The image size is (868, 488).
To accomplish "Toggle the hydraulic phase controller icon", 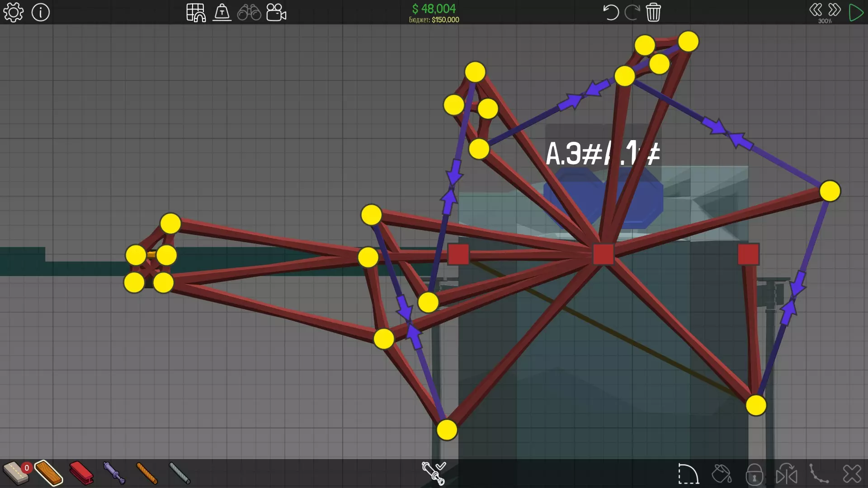I will pos(434,473).
